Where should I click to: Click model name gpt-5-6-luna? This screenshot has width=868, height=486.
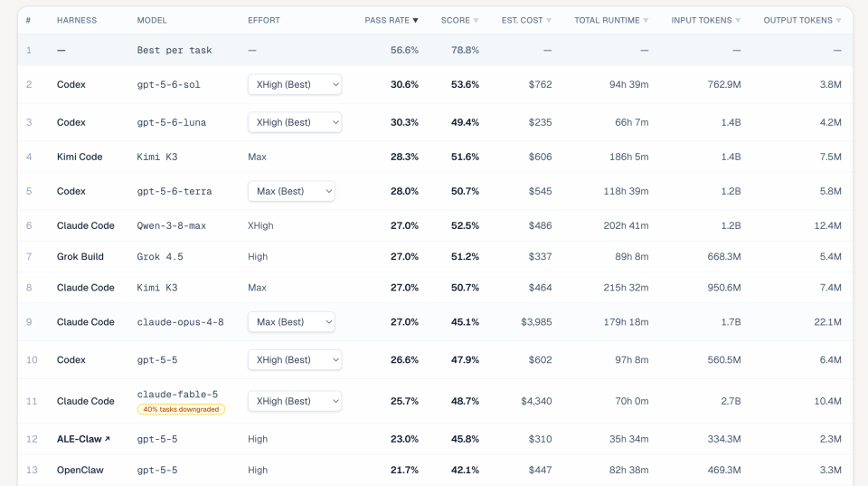pyautogui.click(x=172, y=122)
